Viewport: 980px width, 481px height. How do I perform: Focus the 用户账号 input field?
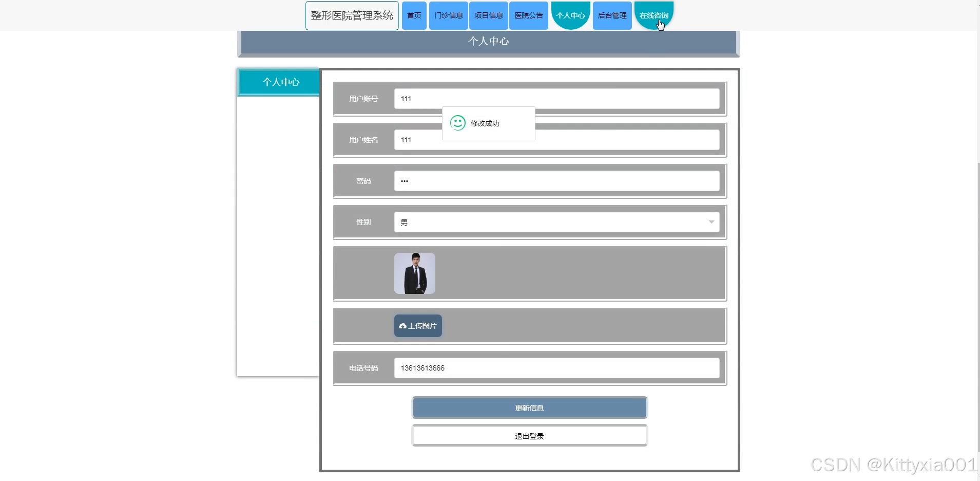pos(556,99)
